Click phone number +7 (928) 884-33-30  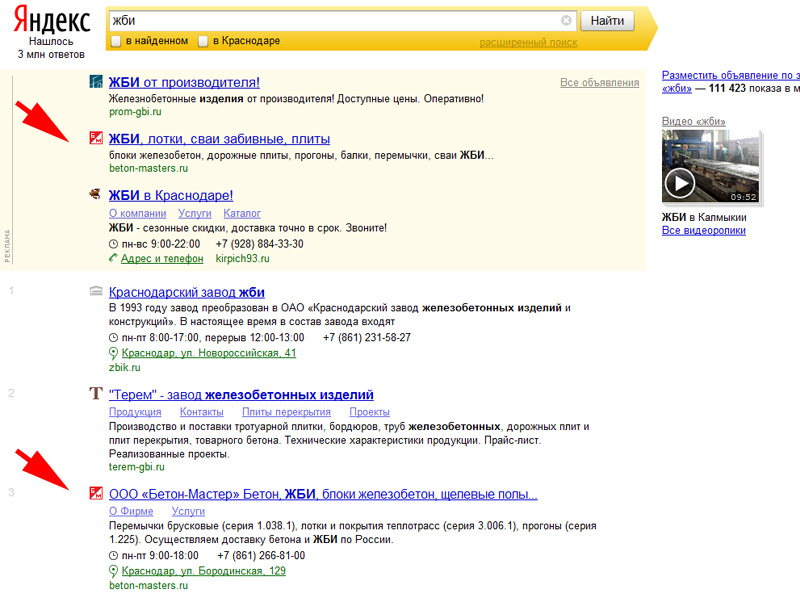(259, 244)
